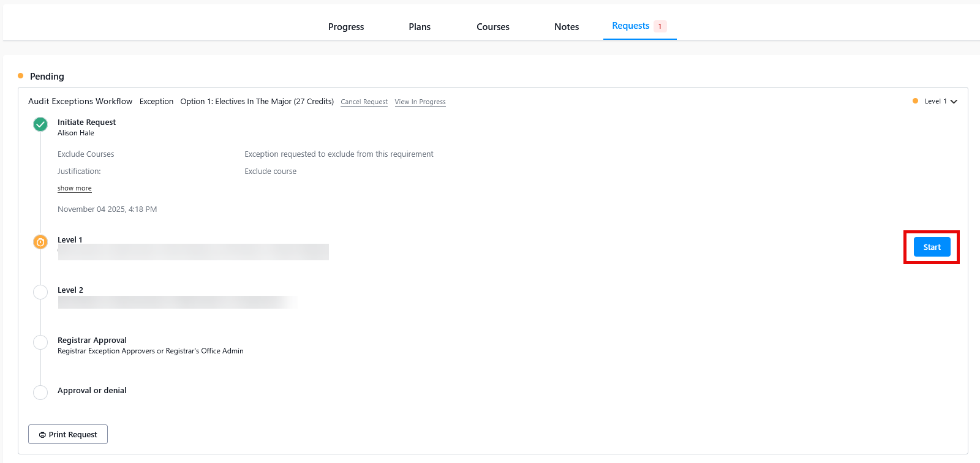
Task: Click the orange dot beside Pending
Action: [21, 76]
